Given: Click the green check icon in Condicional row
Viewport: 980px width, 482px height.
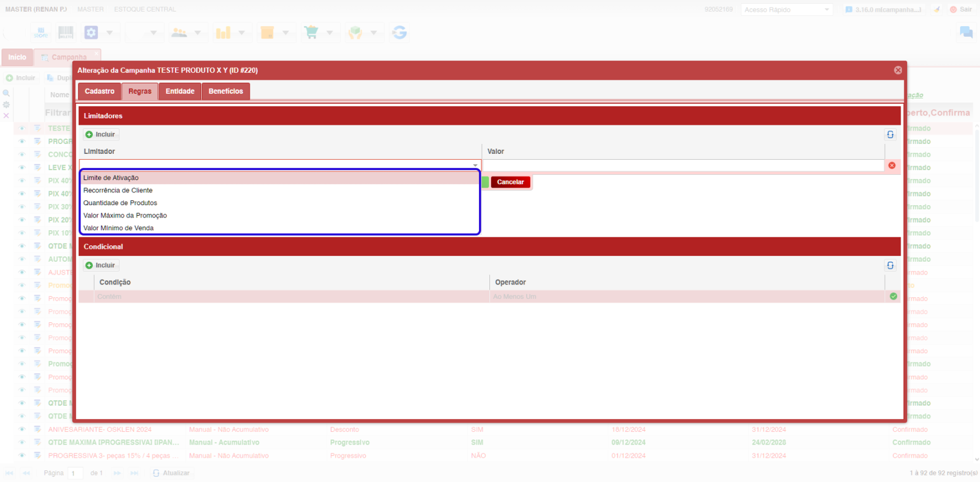Looking at the screenshot, I should pos(893,297).
